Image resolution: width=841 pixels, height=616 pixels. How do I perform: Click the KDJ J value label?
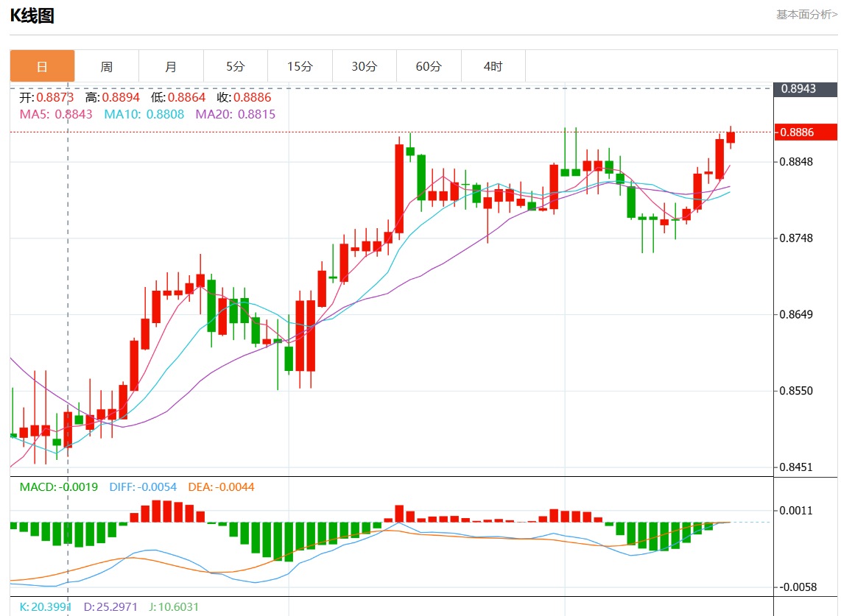[x=174, y=606]
